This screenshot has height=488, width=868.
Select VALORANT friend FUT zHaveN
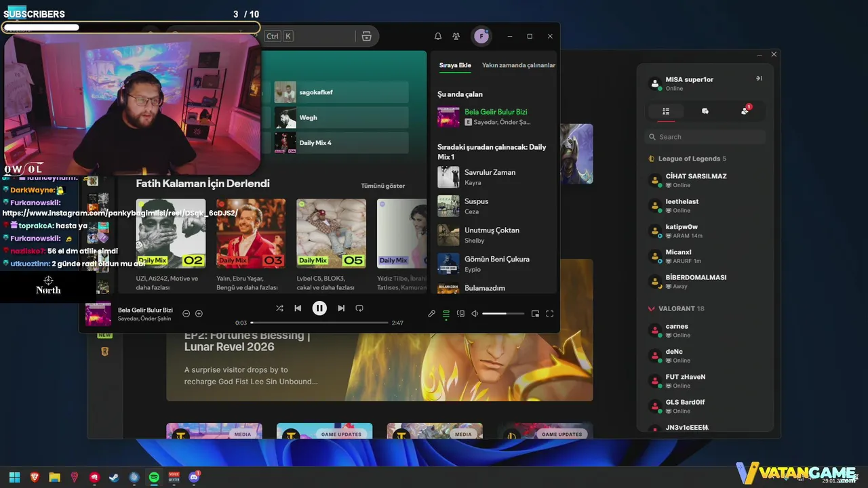[705, 381]
